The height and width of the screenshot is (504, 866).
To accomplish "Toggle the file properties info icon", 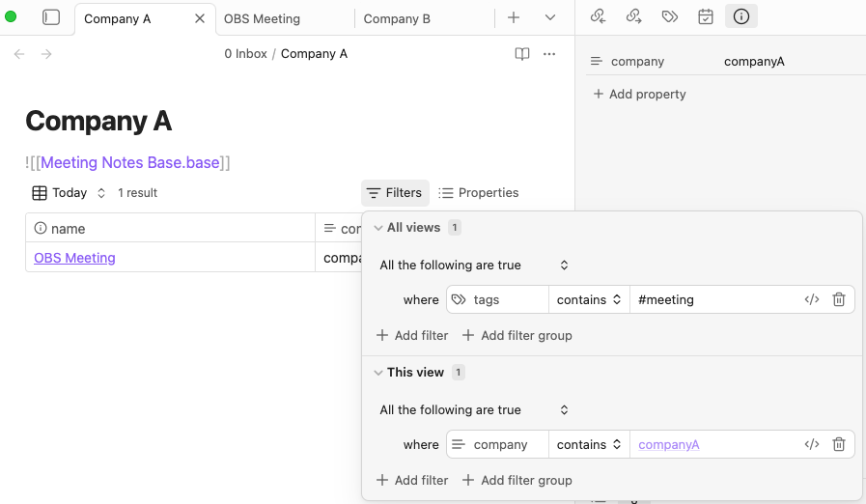I will (741, 16).
